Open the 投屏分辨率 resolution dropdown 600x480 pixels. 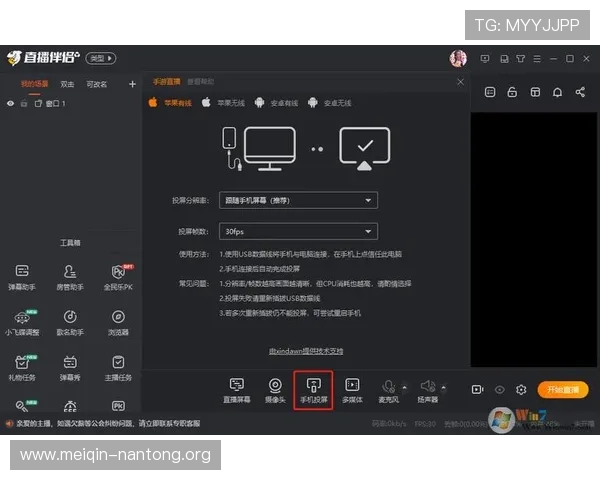(x=298, y=200)
